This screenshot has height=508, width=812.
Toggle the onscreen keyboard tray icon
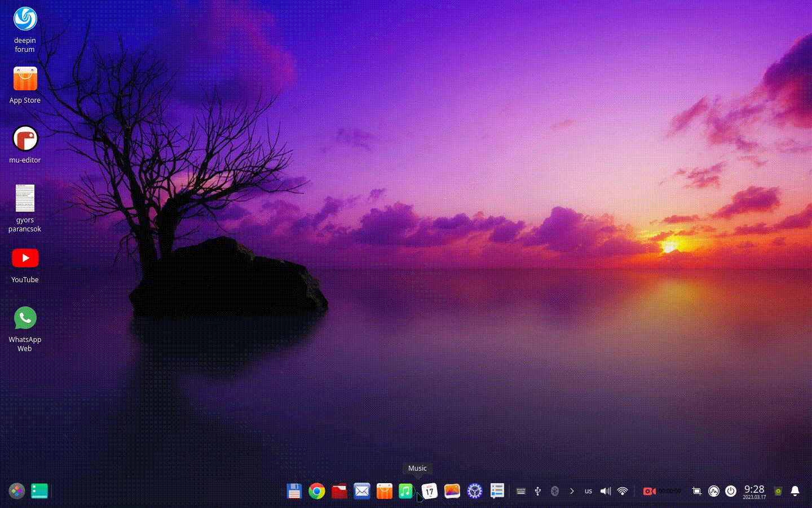point(521,491)
